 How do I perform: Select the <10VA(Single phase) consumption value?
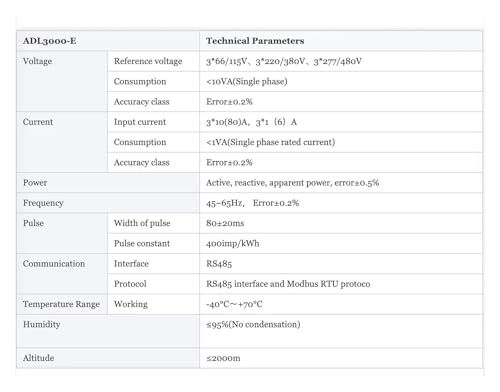(247, 82)
